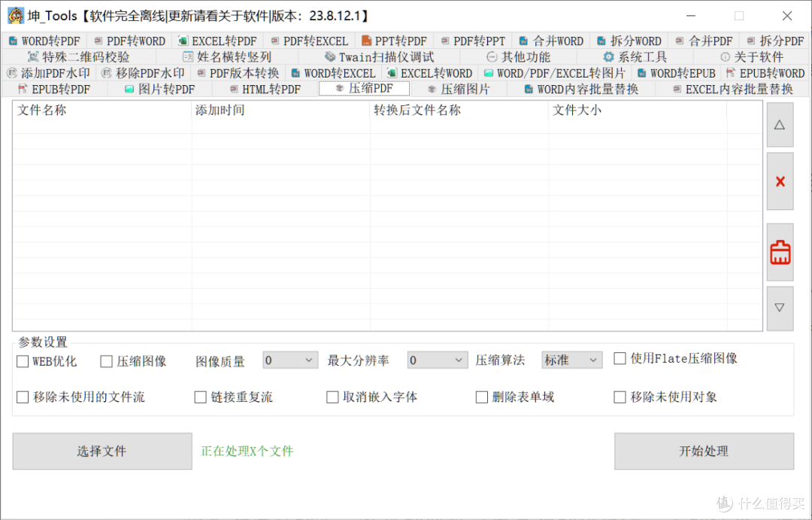Click the 文件大小 column header

tap(638, 110)
